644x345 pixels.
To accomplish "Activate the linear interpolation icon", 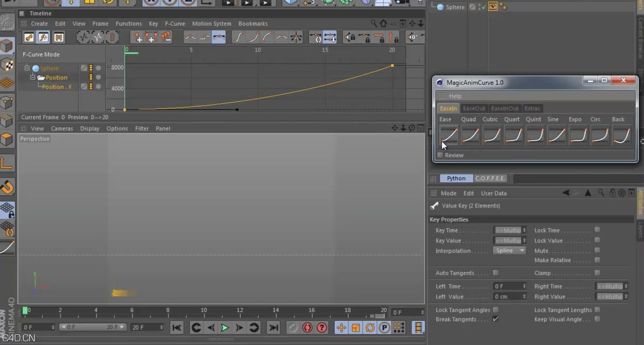I will point(190,37).
